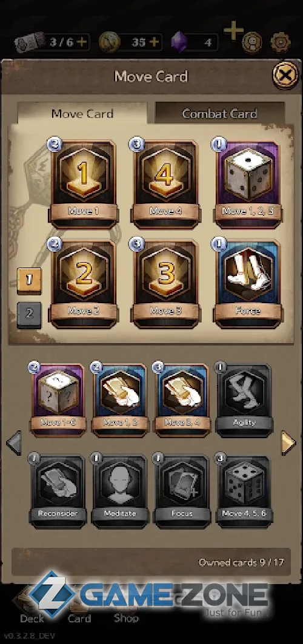Add more tickets with the plus next to 3/6
The image size is (303, 644).
point(82,42)
